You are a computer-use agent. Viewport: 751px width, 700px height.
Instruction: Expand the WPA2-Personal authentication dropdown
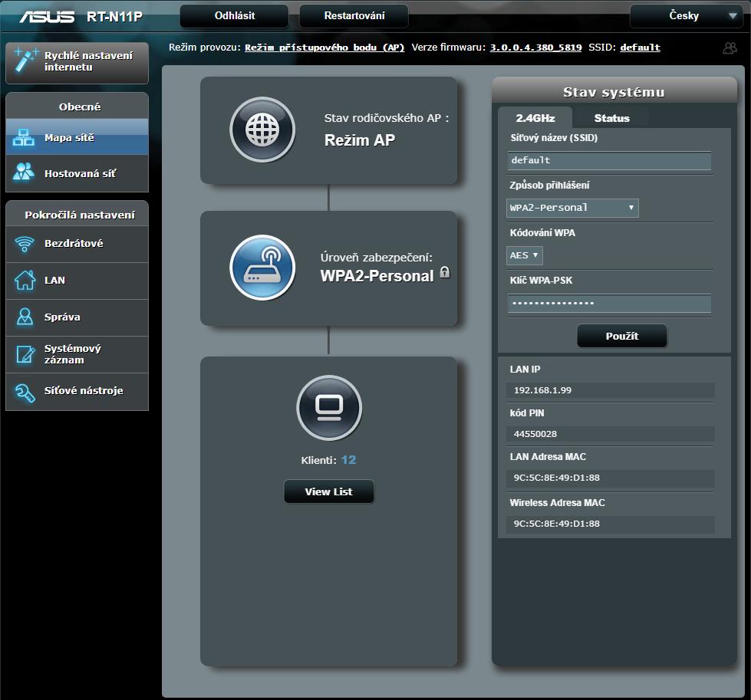click(x=572, y=208)
